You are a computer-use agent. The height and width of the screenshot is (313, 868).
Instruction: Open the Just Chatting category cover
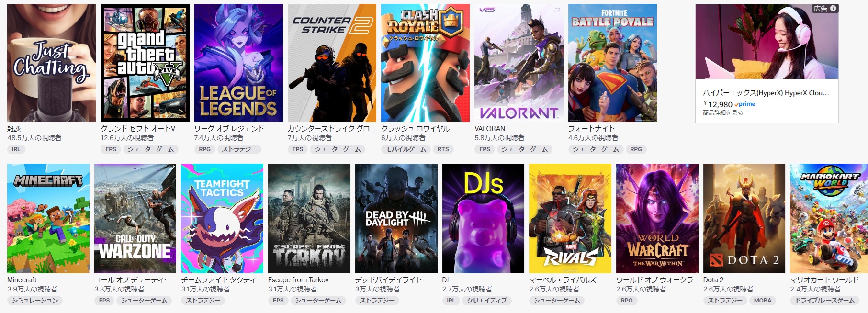pyautogui.click(x=51, y=63)
